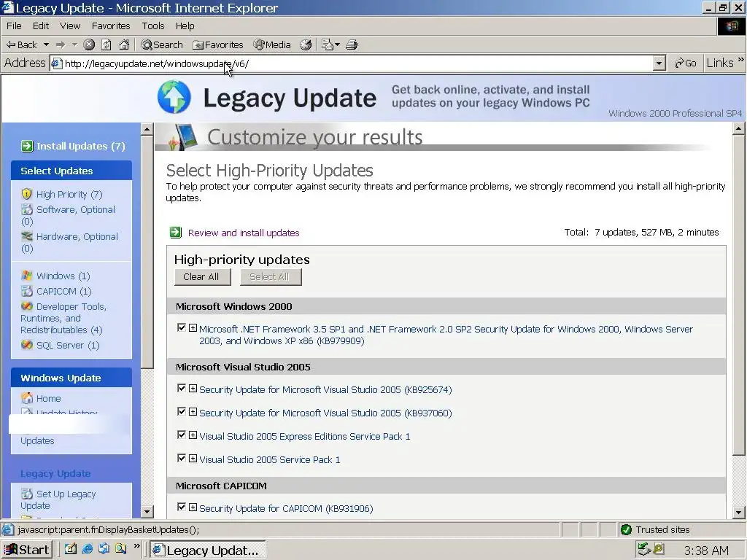Click the sidebar scrollbar down arrow

pos(147,512)
